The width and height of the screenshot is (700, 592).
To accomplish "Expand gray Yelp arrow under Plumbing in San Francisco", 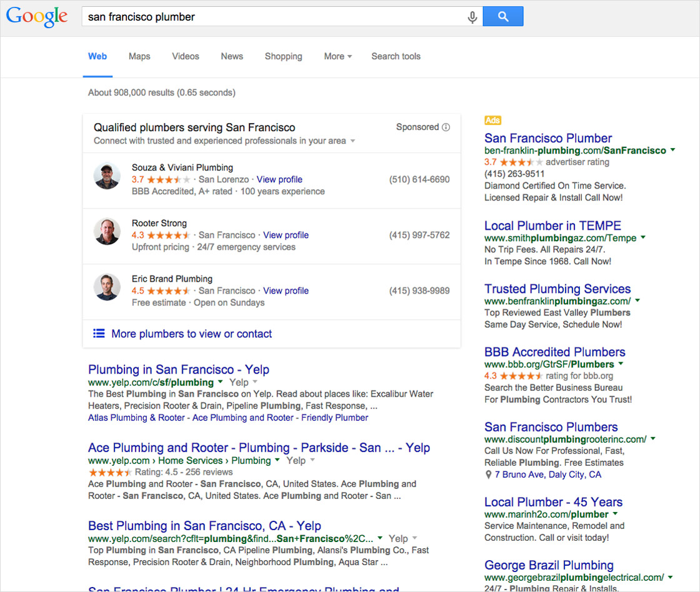I will [255, 382].
